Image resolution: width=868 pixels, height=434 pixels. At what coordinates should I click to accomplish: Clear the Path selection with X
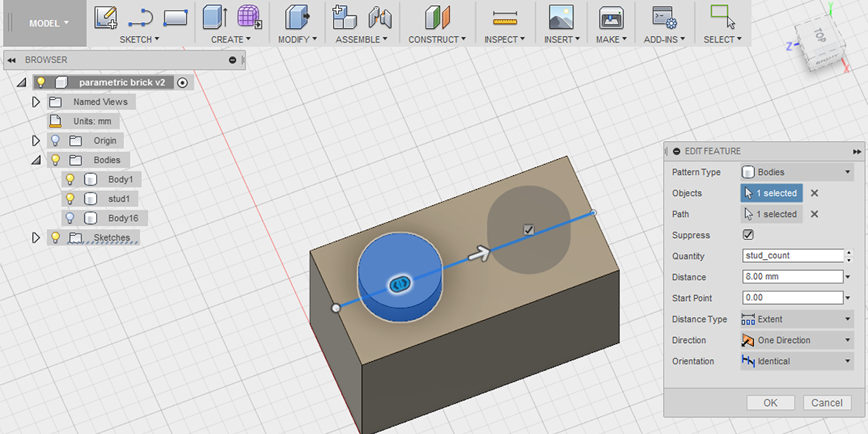(814, 214)
